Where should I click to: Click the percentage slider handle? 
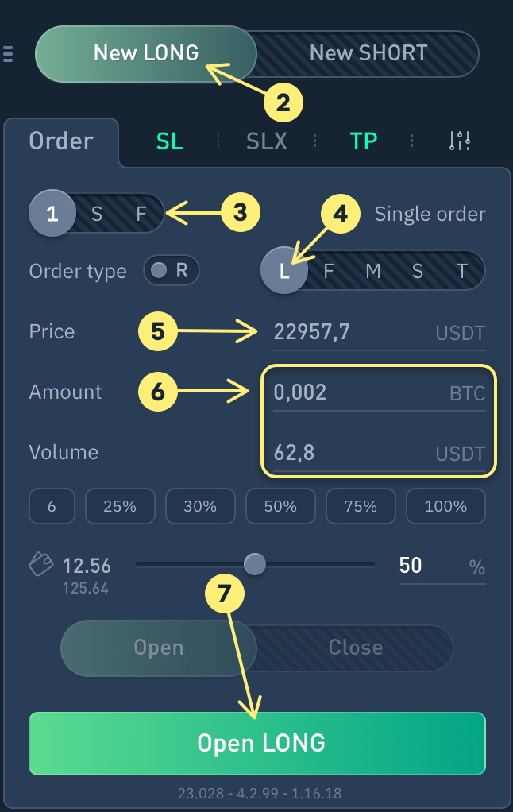pyautogui.click(x=255, y=564)
